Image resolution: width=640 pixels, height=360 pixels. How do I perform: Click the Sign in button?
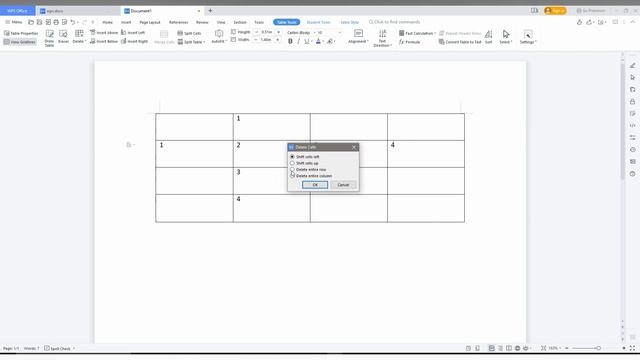[555, 11]
